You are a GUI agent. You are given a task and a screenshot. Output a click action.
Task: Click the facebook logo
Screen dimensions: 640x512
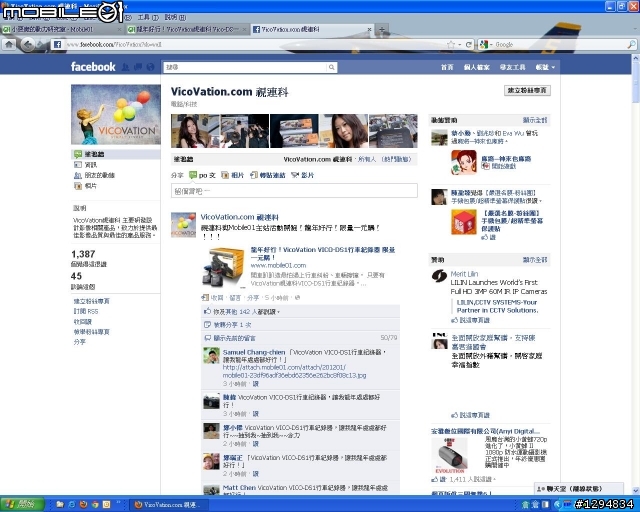[x=93, y=67]
